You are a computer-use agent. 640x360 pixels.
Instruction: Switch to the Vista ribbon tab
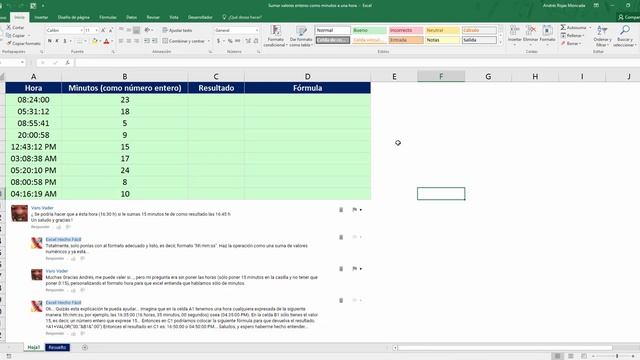tap(174, 17)
